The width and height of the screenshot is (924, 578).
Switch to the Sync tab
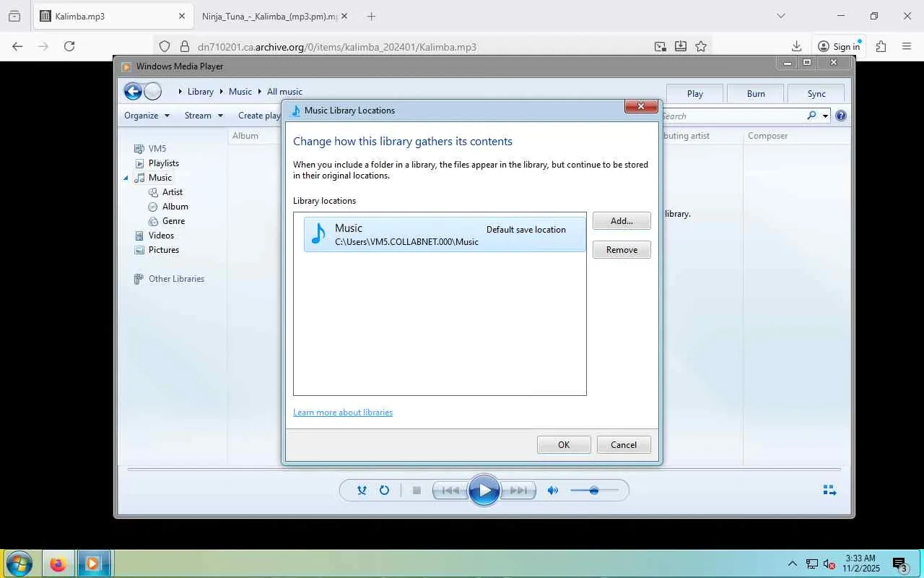click(x=816, y=93)
